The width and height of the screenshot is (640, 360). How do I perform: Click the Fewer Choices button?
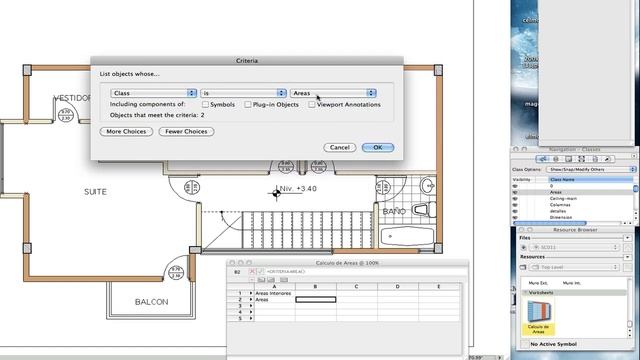(186, 131)
